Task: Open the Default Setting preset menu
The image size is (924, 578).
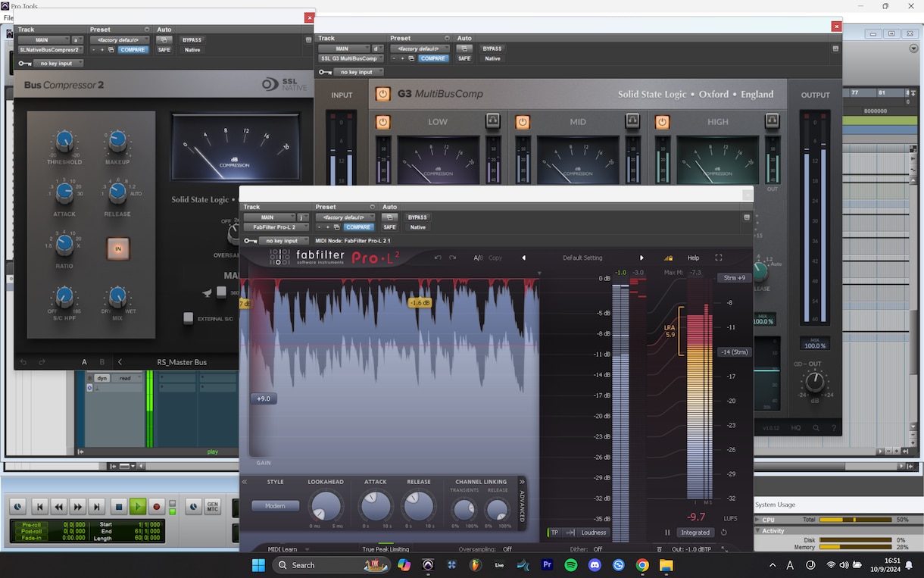Action: point(582,258)
